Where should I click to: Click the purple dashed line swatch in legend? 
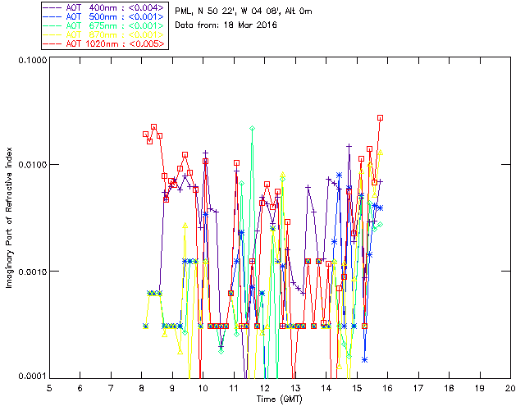click(52, 7)
